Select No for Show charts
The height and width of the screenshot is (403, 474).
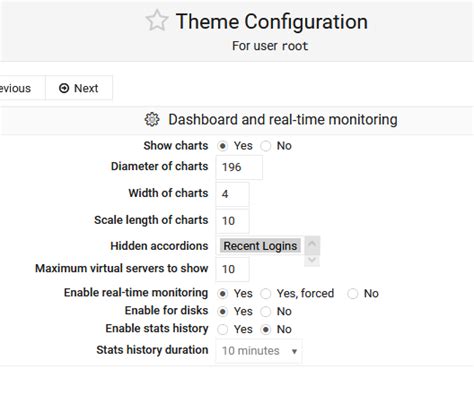pos(266,146)
